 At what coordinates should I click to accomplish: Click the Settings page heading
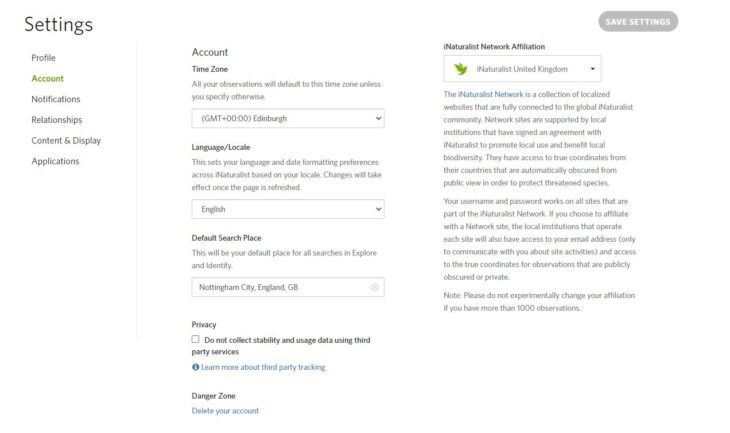click(59, 24)
